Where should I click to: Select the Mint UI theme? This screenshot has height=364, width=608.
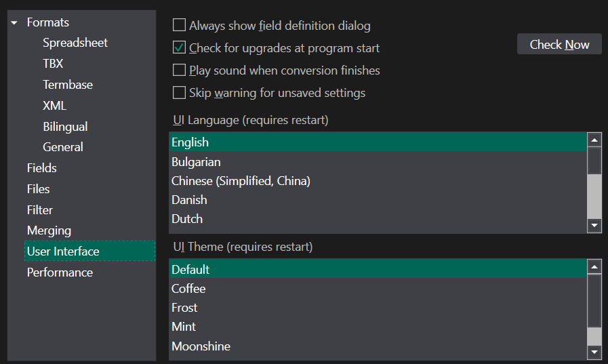point(378,327)
